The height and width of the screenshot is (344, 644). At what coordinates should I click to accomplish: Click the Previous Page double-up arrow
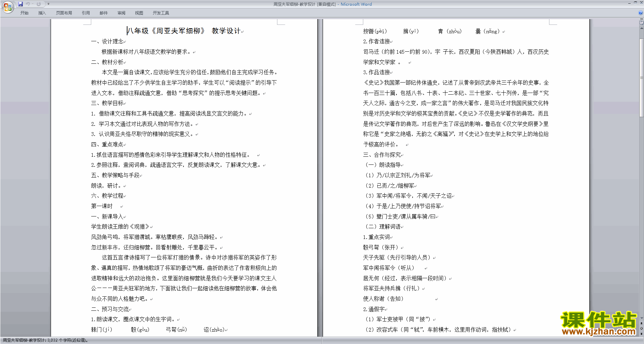[x=642, y=324]
